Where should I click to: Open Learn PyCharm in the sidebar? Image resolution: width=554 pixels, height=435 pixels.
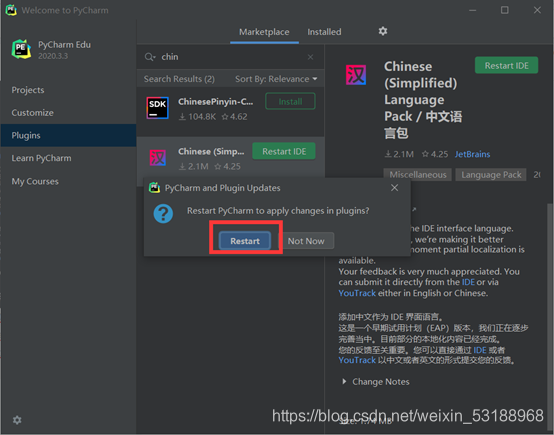pyautogui.click(x=69, y=158)
